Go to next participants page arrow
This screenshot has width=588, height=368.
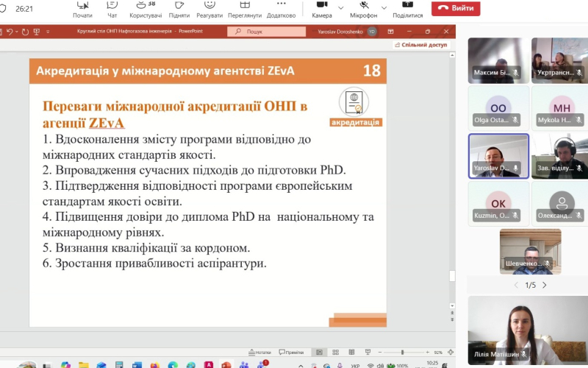[545, 286]
